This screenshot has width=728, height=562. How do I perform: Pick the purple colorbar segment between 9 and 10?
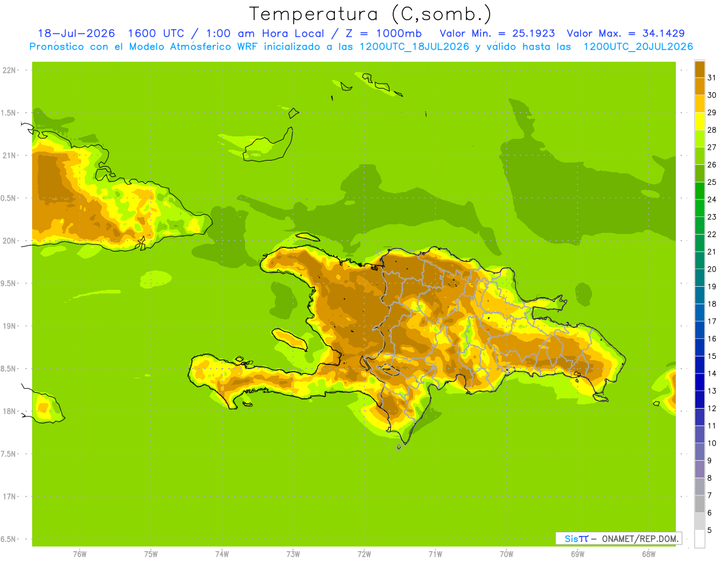(699, 452)
